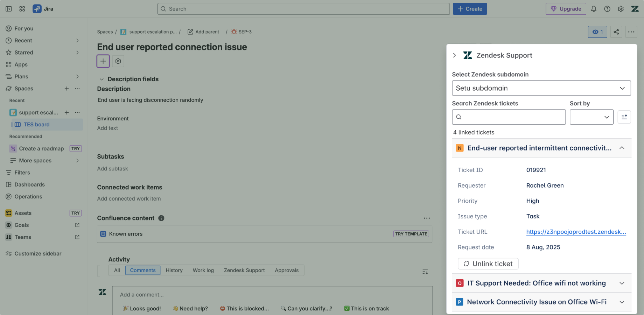The height and width of the screenshot is (315, 644).
Task: Toggle the watch eye button
Action: (x=597, y=32)
